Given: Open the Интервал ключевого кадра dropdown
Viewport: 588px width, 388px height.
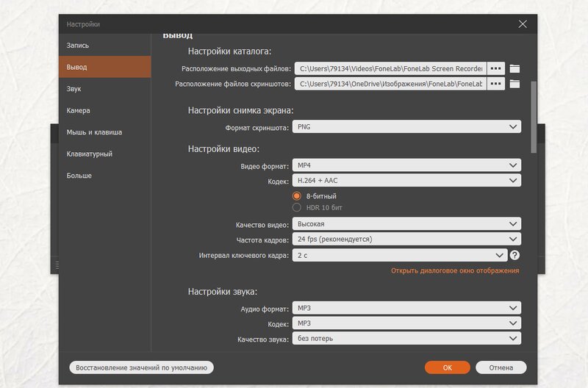Looking at the screenshot, I should point(400,255).
